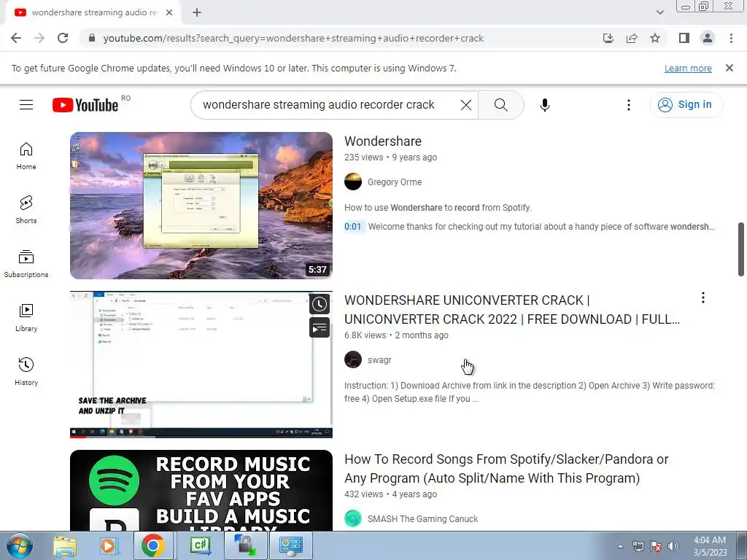Image resolution: width=747 pixels, height=560 pixels.
Task: Open the YouTube hamburger guide menu
Action: (x=26, y=105)
